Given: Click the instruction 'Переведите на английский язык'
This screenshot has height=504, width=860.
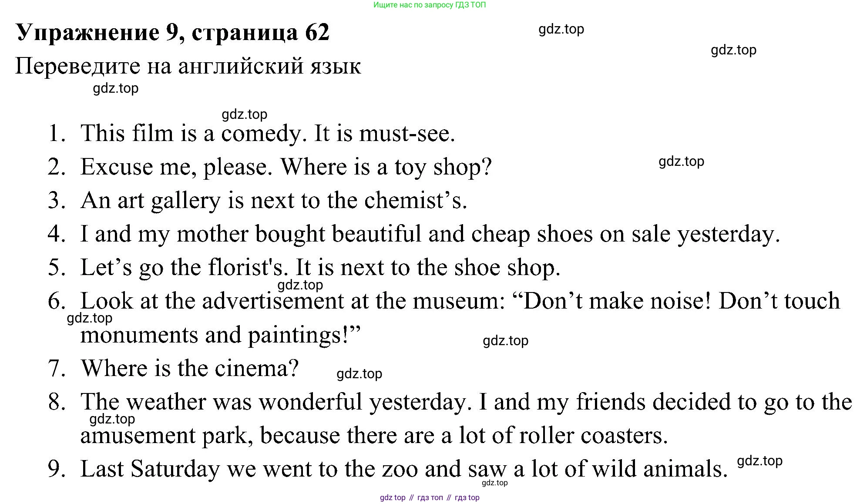Looking at the screenshot, I should pos(188,66).
